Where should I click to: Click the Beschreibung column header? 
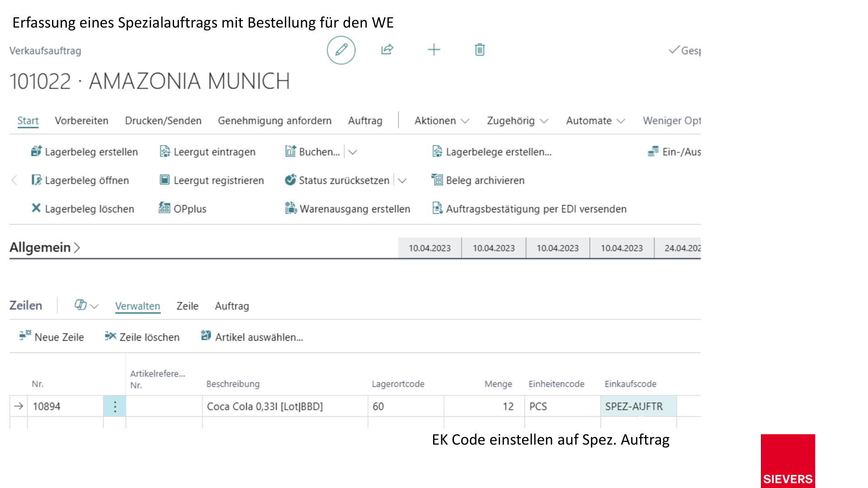click(233, 384)
